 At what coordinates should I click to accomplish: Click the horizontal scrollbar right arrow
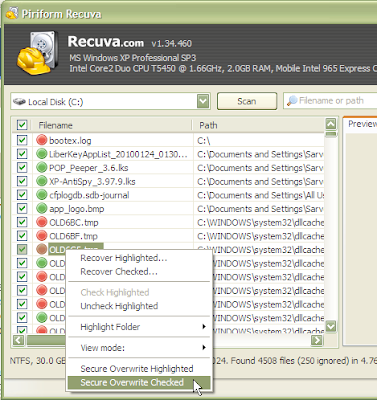point(317,340)
